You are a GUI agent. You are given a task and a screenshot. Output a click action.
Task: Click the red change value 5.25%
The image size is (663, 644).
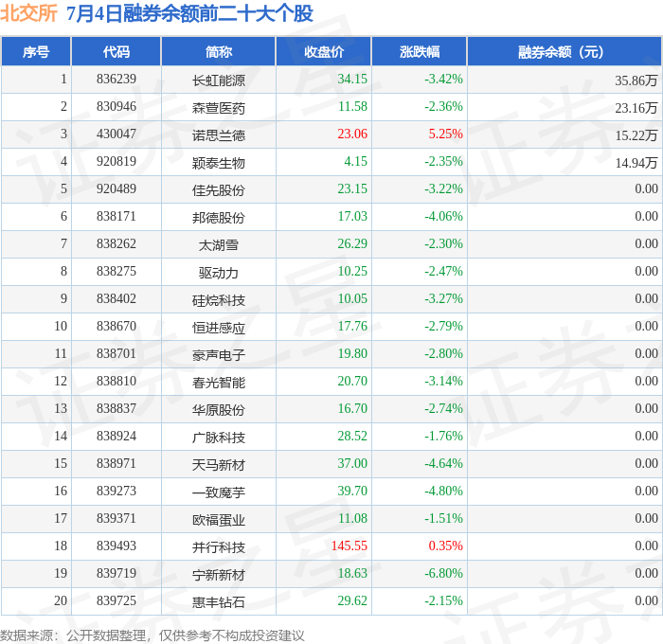click(x=446, y=134)
